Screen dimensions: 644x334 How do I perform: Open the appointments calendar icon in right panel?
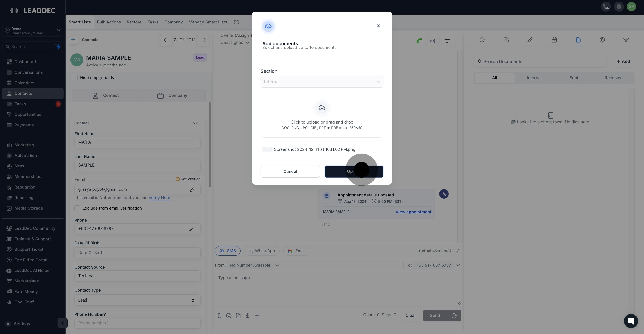pyautogui.click(x=554, y=40)
